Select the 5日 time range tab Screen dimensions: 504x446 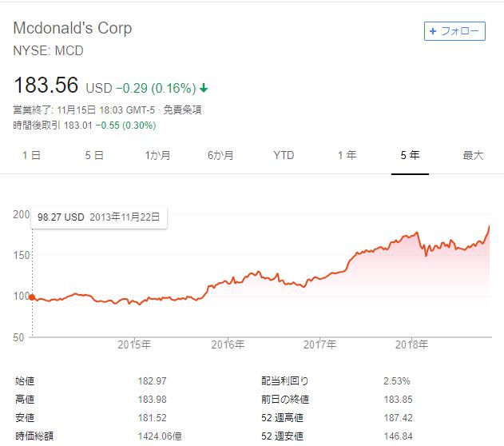[94, 156]
